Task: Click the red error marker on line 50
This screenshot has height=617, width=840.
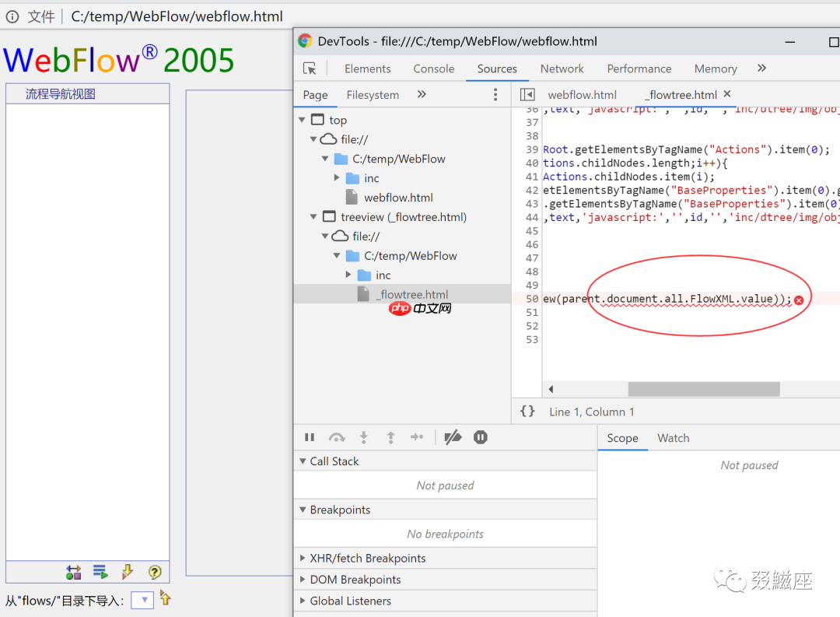Action: (x=799, y=300)
